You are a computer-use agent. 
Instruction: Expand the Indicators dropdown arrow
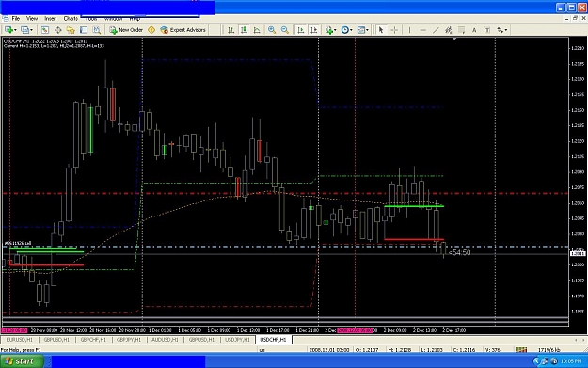click(x=335, y=30)
